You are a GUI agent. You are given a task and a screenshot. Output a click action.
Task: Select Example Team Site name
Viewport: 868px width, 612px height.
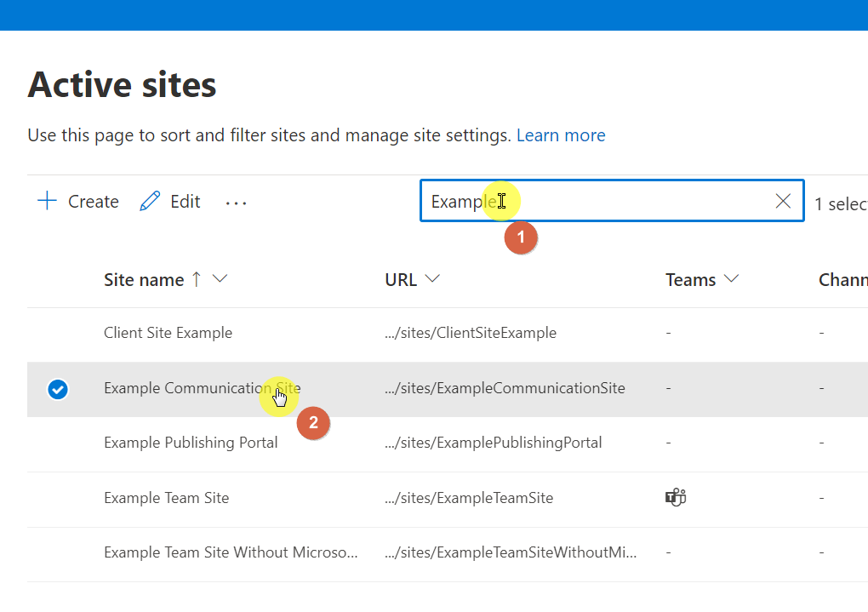tap(167, 498)
